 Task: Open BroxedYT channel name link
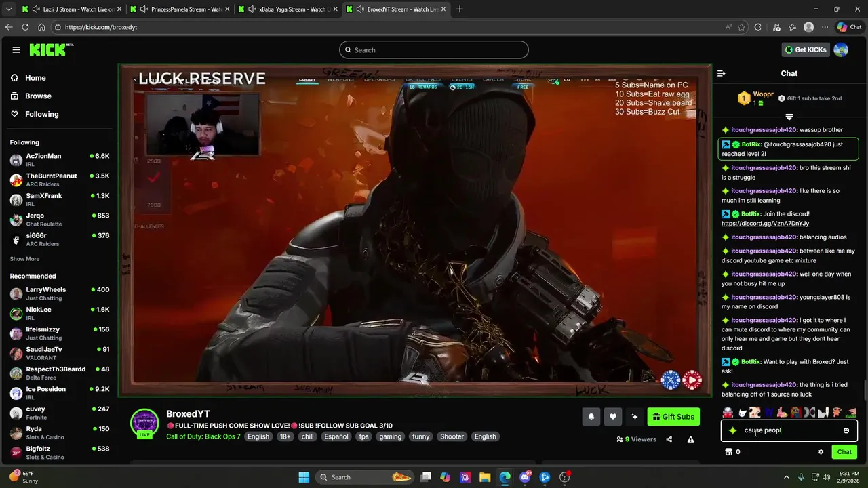click(x=188, y=414)
